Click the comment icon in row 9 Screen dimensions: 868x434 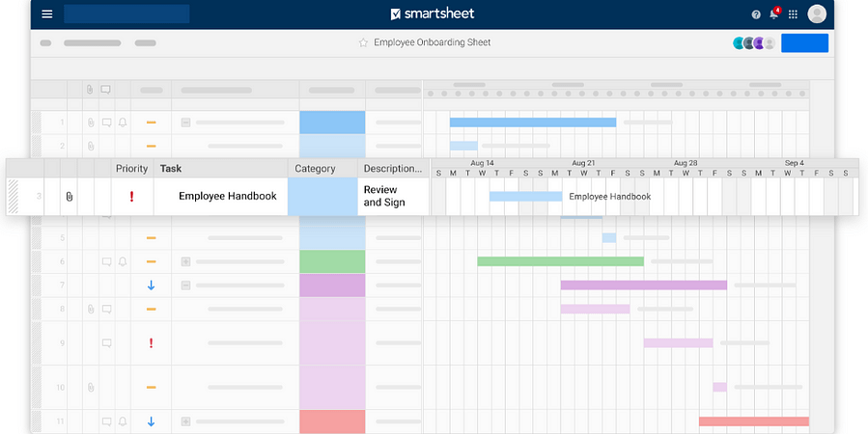[107, 343]
